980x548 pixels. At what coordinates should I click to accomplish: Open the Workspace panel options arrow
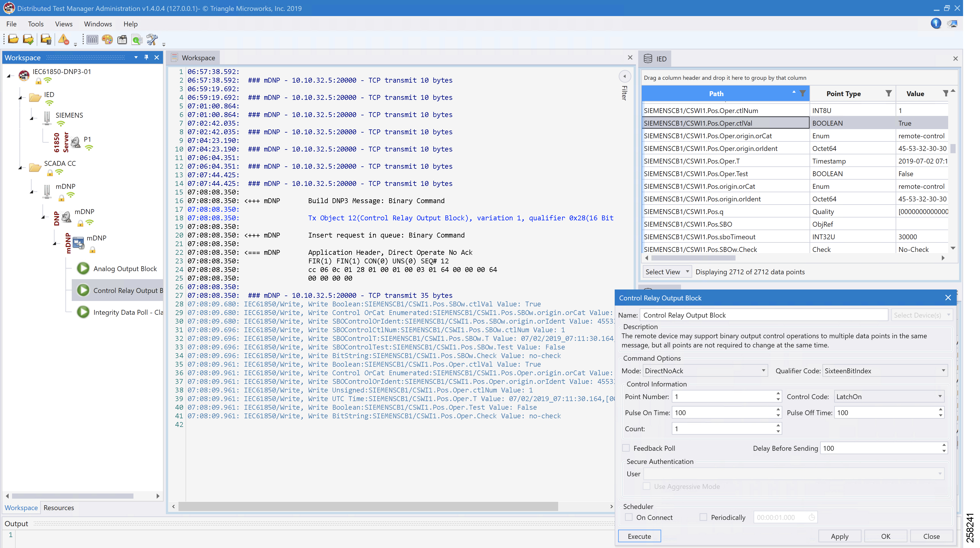coord(136,57)
